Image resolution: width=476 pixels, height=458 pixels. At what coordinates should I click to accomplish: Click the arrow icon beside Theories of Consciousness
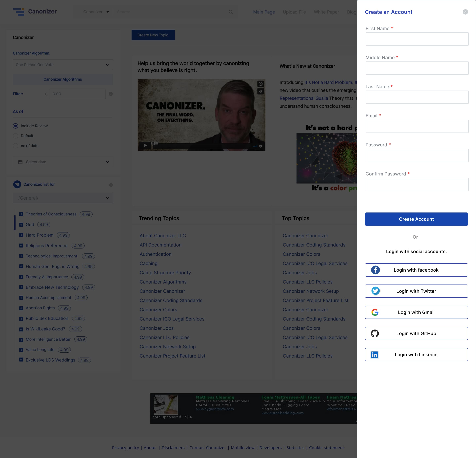(21, 214)
